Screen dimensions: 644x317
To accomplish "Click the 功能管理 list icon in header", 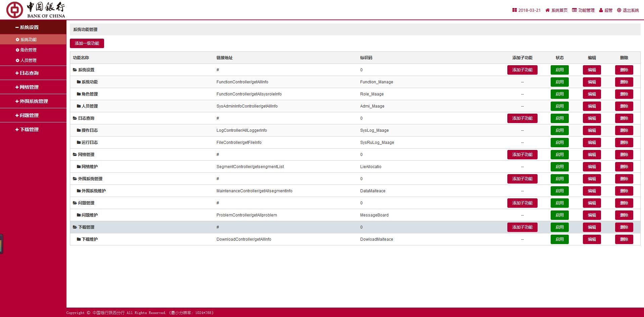I will [x=574, y=10].
